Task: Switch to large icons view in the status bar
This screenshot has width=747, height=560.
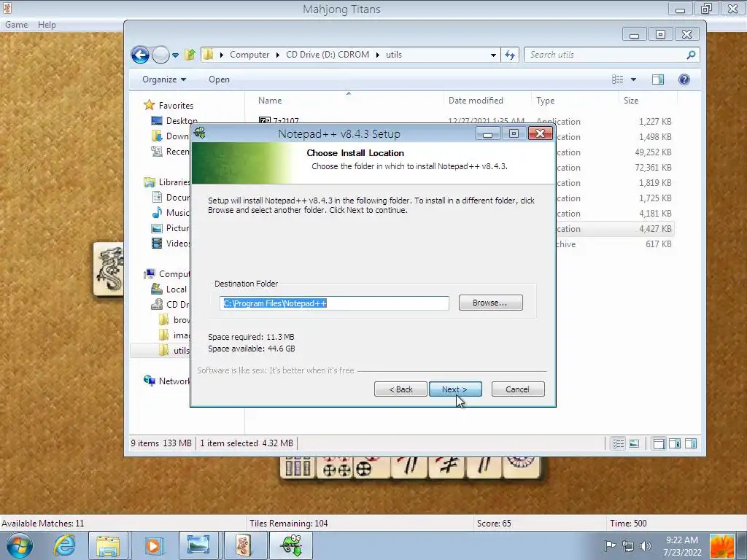Action: [x=634, y=444]
